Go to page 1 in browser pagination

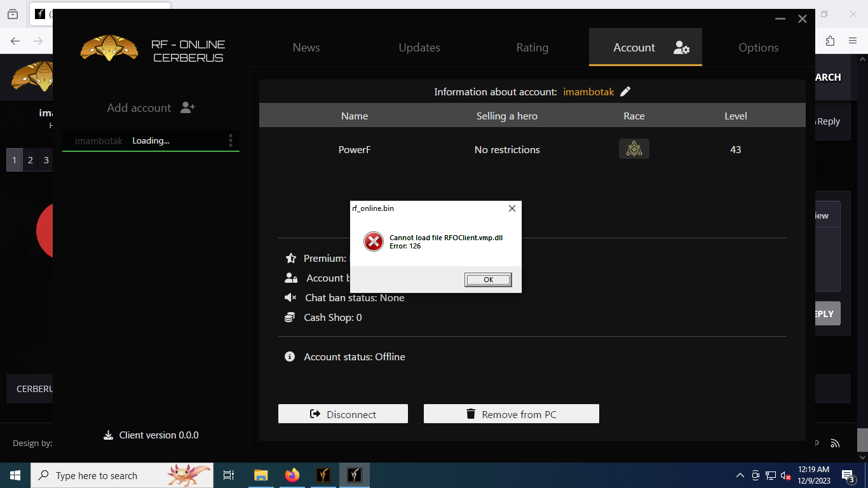click(14, 160)
